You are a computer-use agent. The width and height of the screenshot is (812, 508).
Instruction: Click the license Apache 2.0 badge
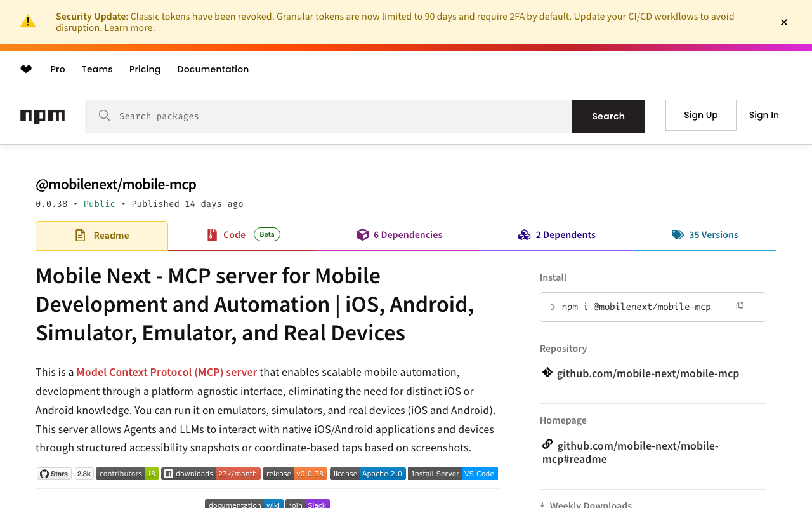click(367, 474)
